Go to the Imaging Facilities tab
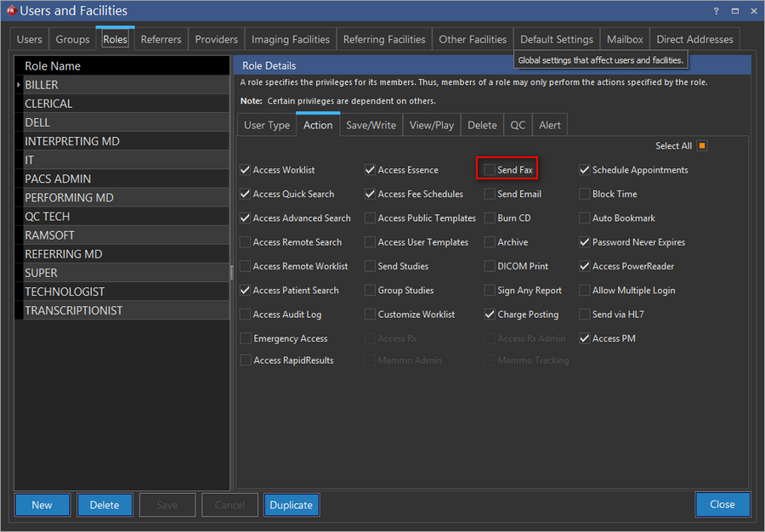The width and height of the screenshot is (765, 532). click(290, 39)
